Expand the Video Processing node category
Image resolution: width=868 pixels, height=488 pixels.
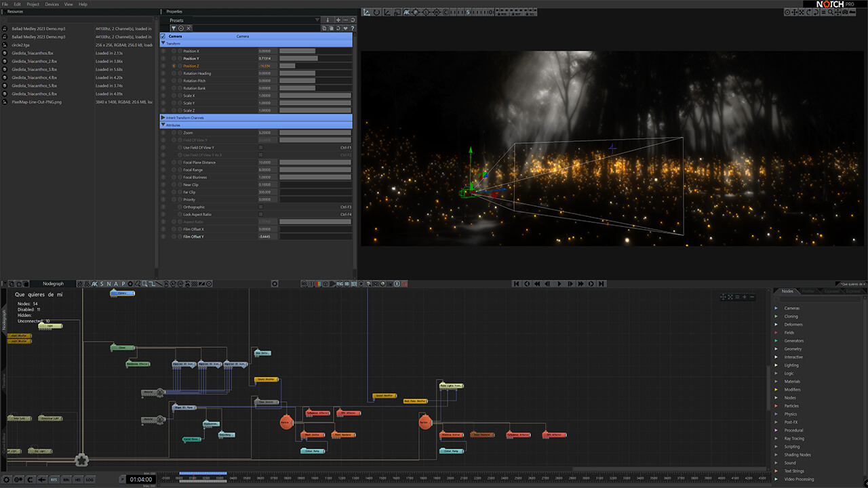pos(776,479)
